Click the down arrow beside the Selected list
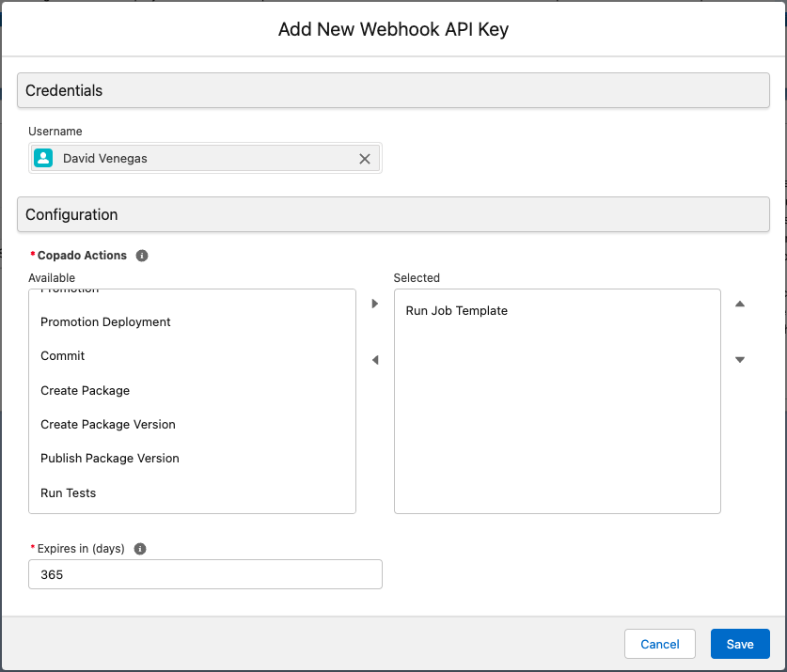 (740, 360)
